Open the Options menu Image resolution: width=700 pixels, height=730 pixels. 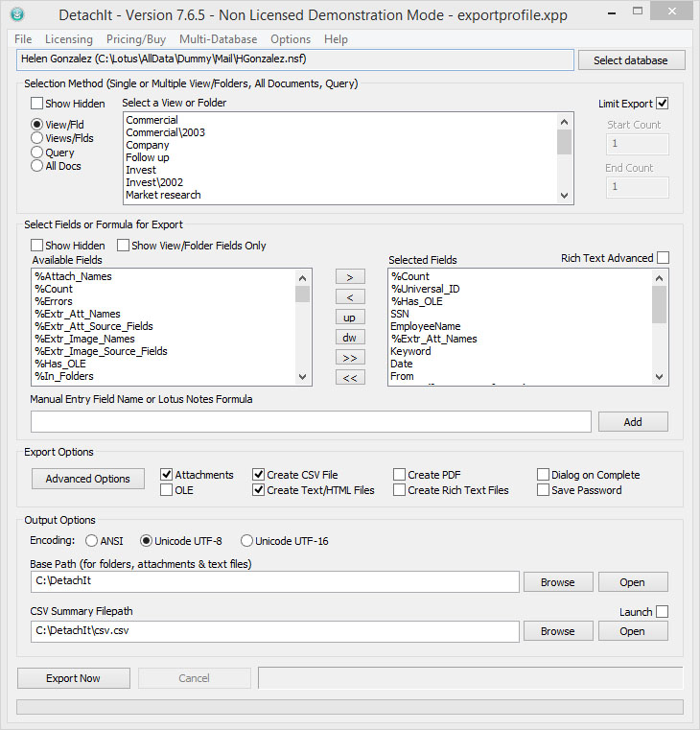coord(291,39)
